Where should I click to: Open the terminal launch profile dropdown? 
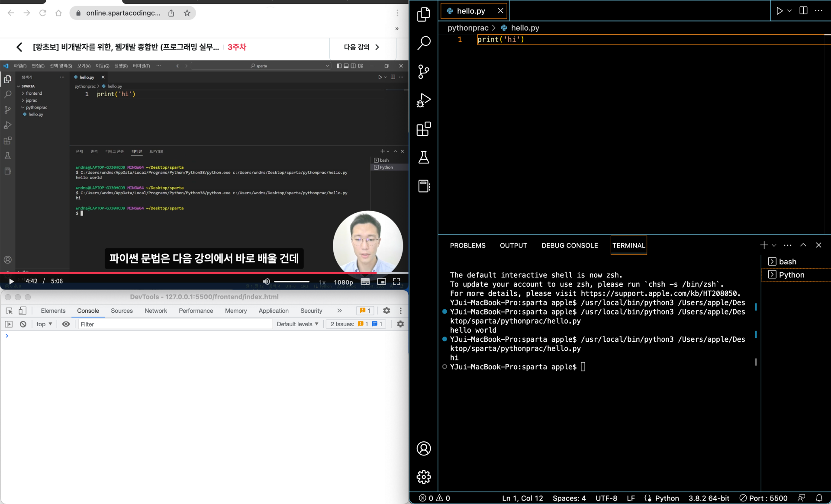(774, 245)
